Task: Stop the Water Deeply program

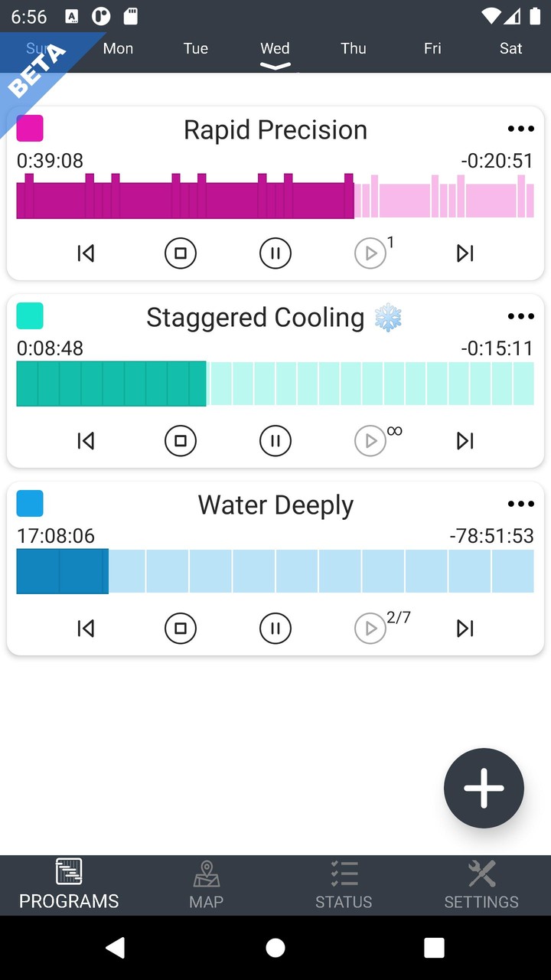Action: [181, 628]
